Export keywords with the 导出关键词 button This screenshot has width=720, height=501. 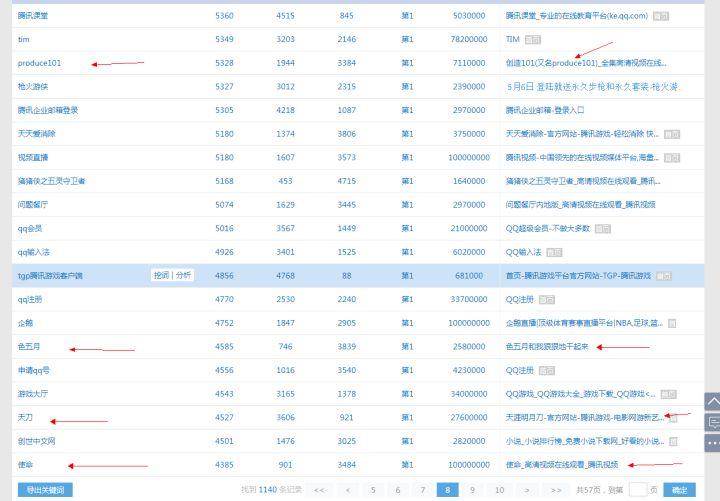pyautogui.click(x=45, y=490)
